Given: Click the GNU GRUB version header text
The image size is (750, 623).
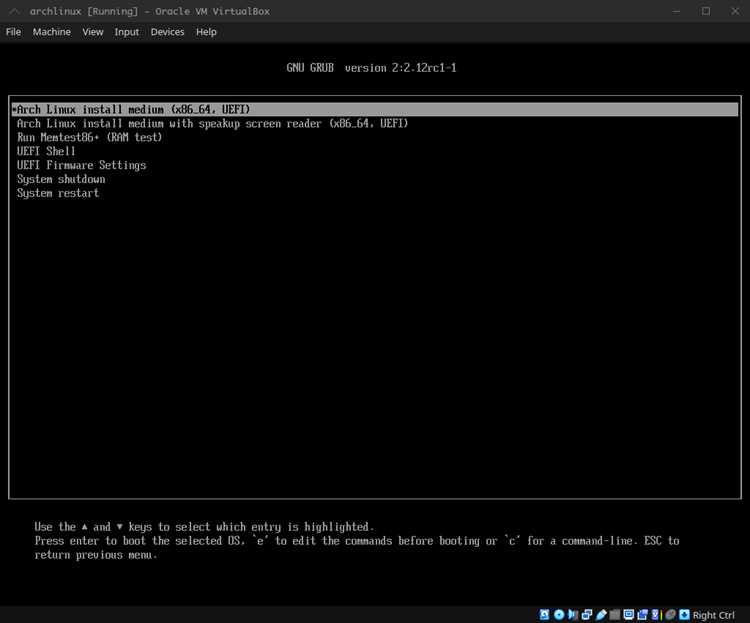Looking at the screenshot, I should point(371,68).
